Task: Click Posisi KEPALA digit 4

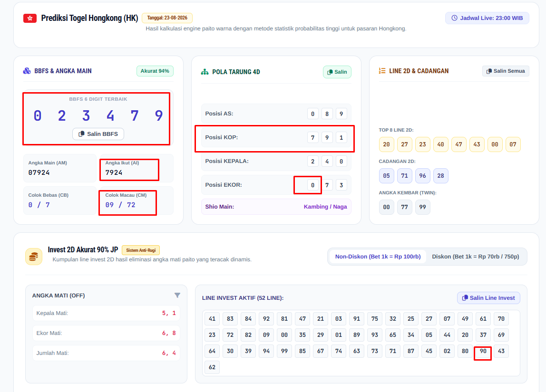Action: click(x=327, y=162)
